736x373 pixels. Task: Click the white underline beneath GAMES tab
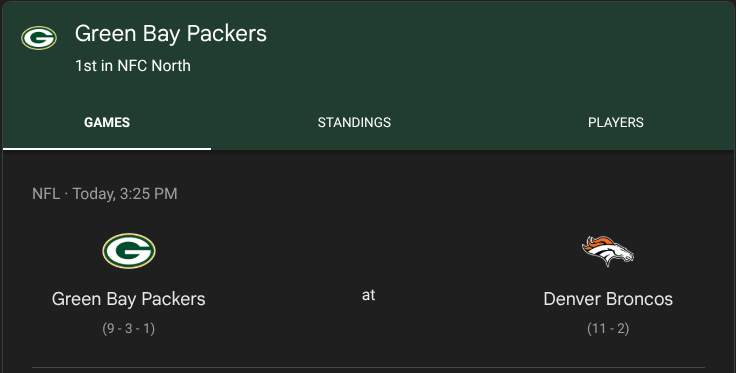pos(107,149)
